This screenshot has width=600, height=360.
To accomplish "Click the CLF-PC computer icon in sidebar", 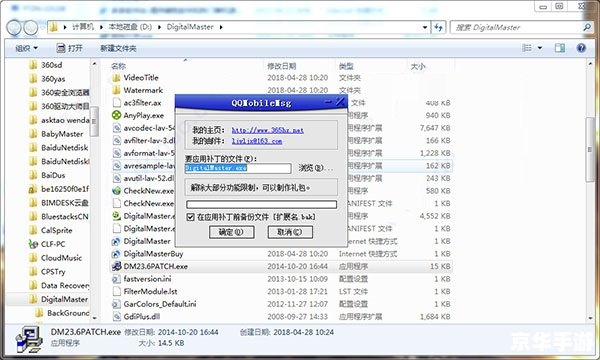I will coord(33,244).
